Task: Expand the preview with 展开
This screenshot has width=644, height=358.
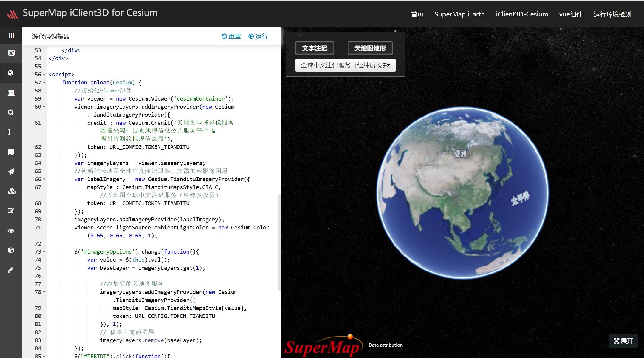Action: point(623,341)
